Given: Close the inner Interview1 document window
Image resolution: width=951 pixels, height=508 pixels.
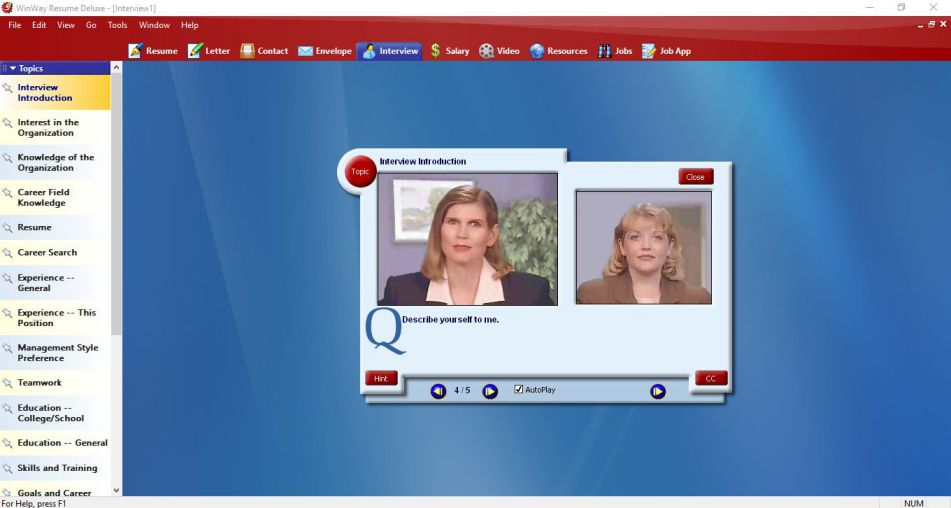Looking at the screenshot, I should [x=943, y=24].
